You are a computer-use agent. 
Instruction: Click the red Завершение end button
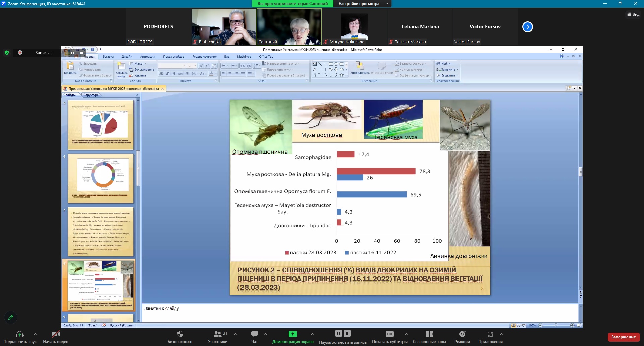[x=624, y=337]
